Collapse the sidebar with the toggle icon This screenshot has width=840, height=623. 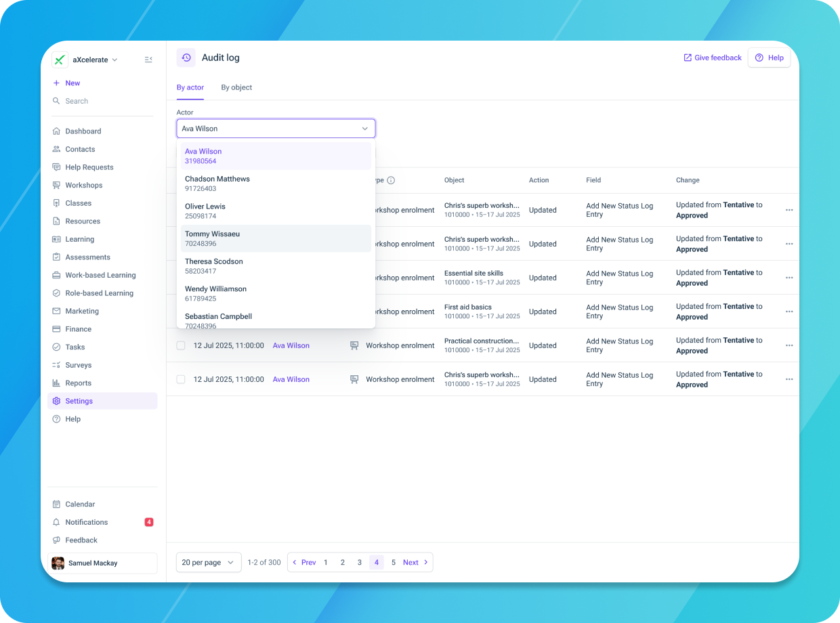(148, 60)
